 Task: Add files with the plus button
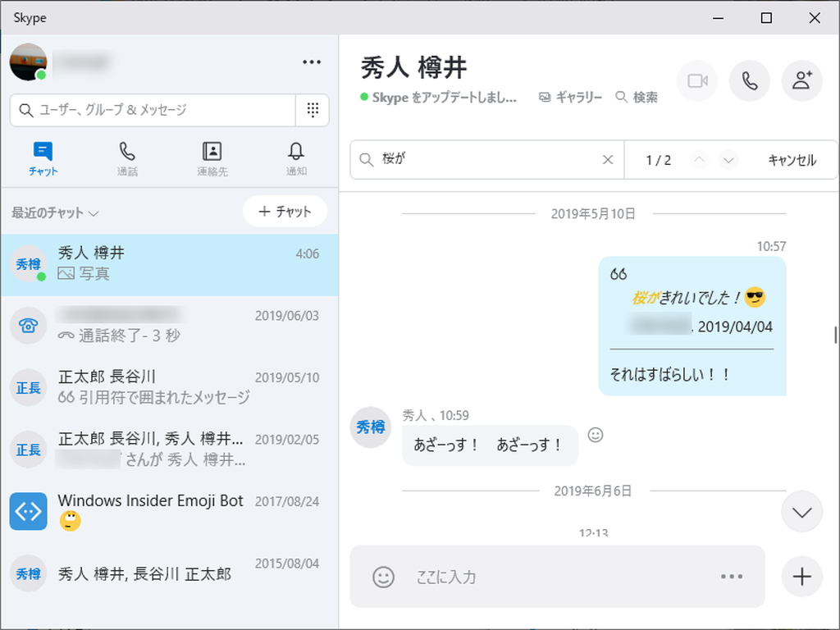coord(801,577)
